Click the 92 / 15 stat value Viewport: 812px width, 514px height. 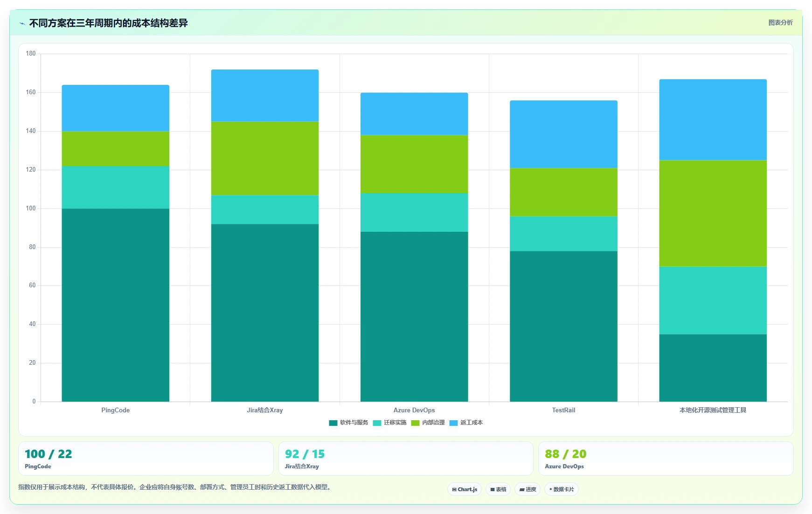click(x=305, y=454)
